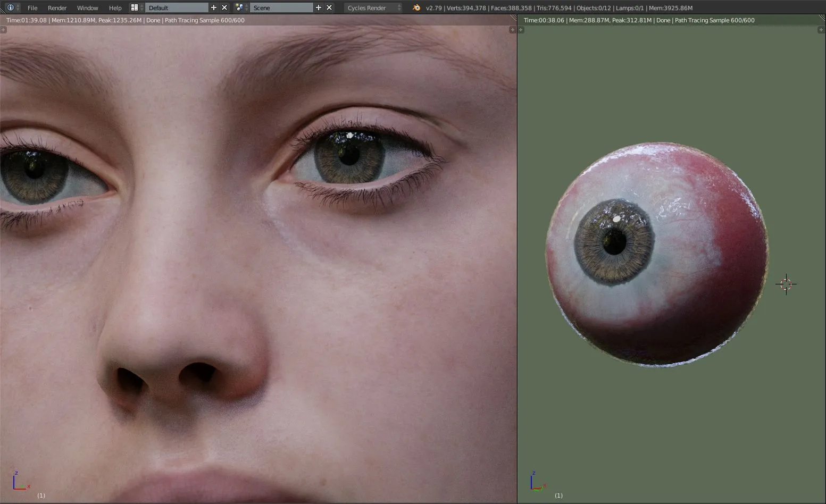Open the scene browse icon

pos(241,7)
